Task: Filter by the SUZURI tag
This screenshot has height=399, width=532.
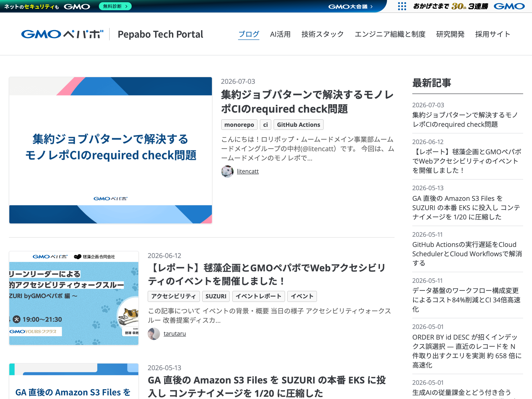Action: tap(216, 296)
